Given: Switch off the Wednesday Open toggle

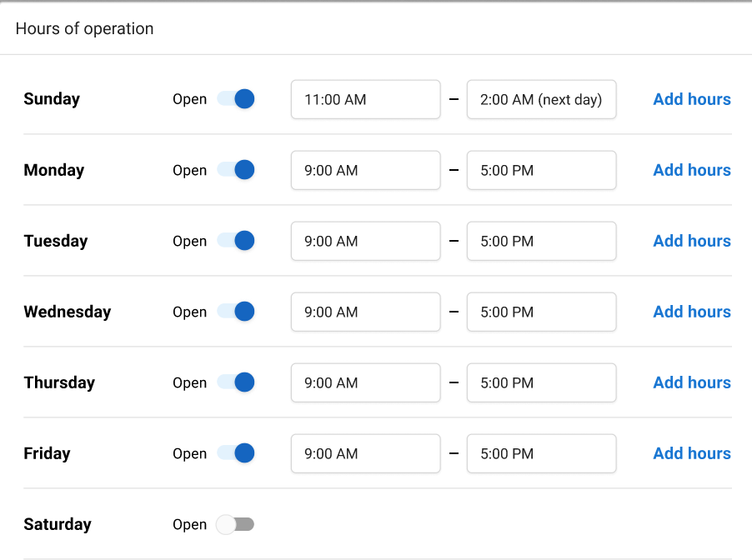Looking at the screenshot, I should point(234,312).
